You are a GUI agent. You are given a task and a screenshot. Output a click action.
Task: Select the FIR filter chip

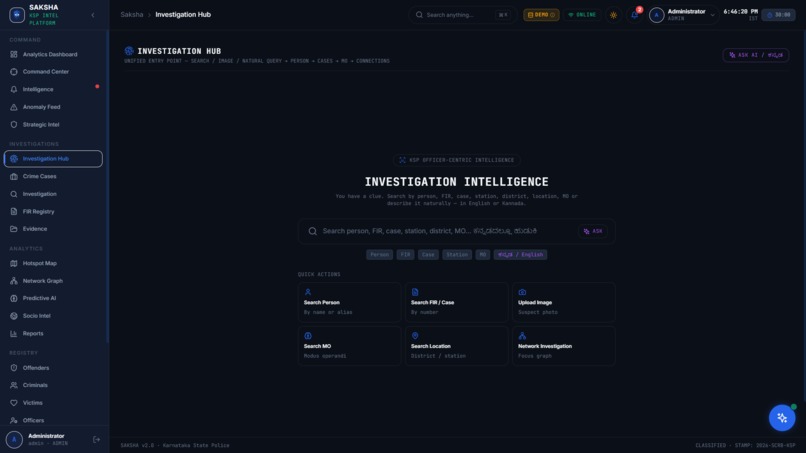coord(405,255)
